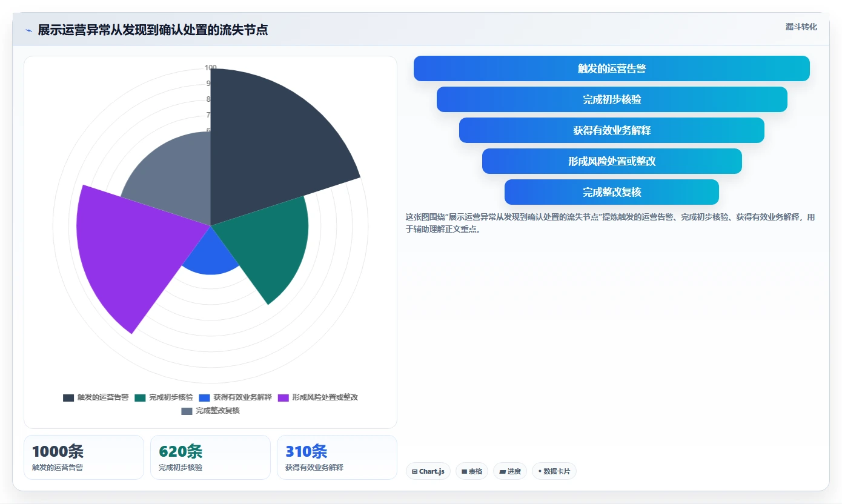Image resolution: width=842 pixels, height=504 pixels.
Task: Click the 完成整改复核 funnel bar
Action: pyautogui.click(x=612, y=192)
